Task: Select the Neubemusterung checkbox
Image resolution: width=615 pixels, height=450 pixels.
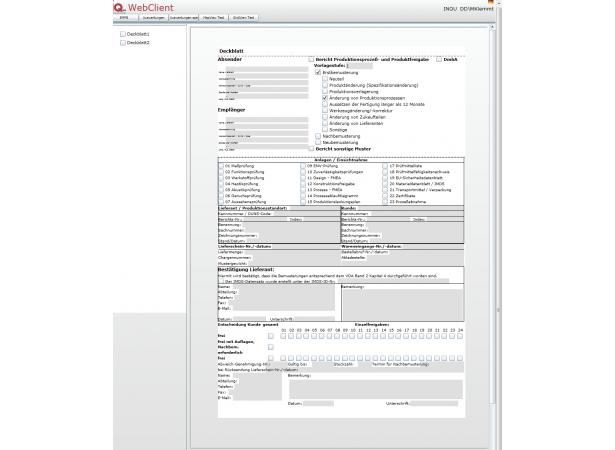Action: tap(318, 142)
